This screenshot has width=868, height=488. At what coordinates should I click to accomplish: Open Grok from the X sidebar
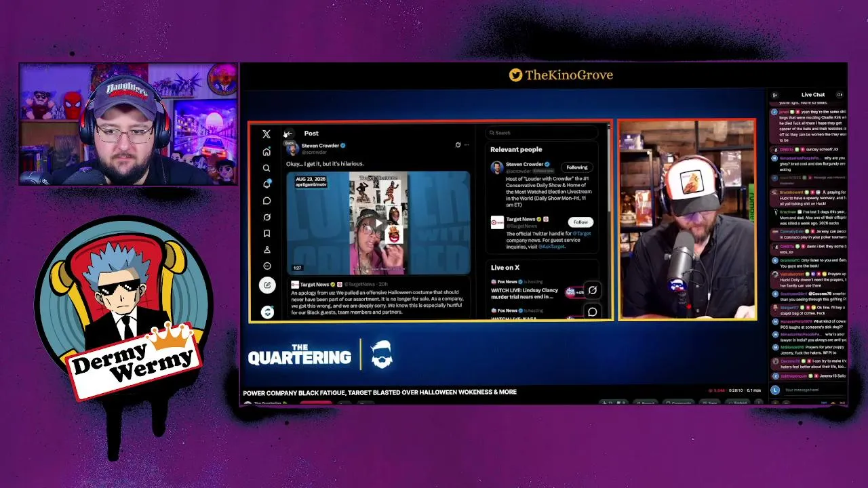pos(267,217)
